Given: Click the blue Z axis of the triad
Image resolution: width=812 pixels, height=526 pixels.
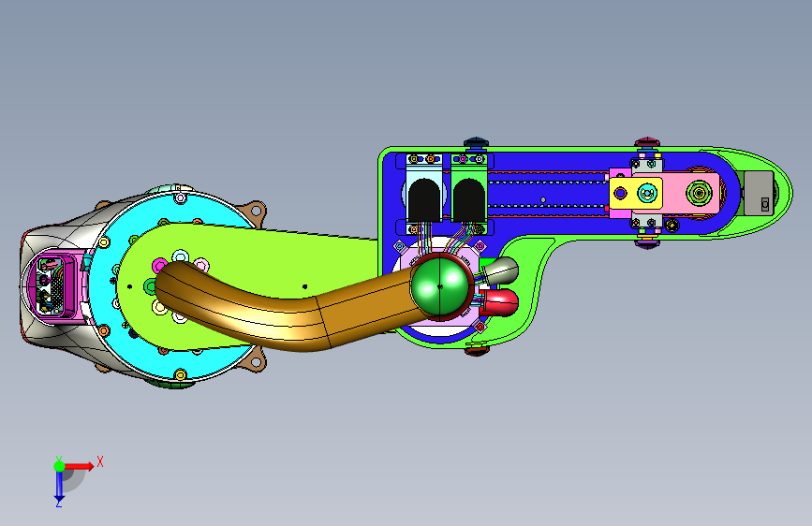Looking at the screenshot, I should [59, 487].
